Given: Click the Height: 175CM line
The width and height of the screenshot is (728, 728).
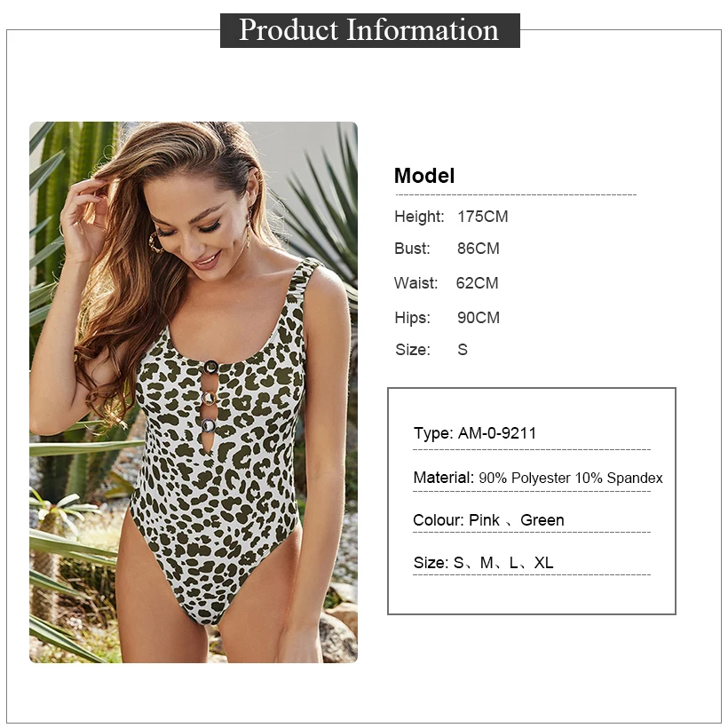Looking at the screenshot, I should click(451, 217).
